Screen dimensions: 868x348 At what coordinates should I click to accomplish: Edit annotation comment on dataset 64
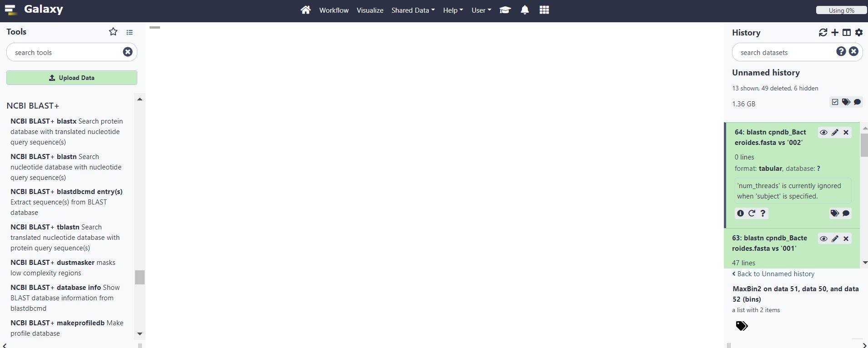click(x=846, y=214)
